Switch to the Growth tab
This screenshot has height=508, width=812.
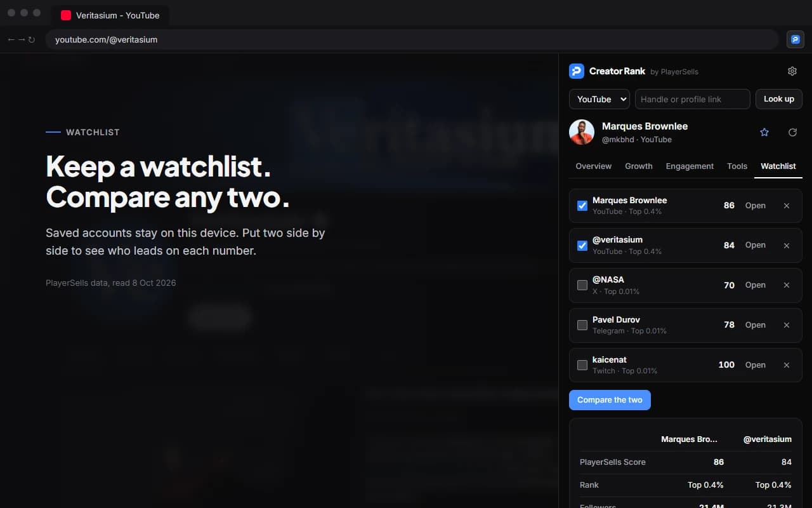pyautogui.click(x=639, y=166)
